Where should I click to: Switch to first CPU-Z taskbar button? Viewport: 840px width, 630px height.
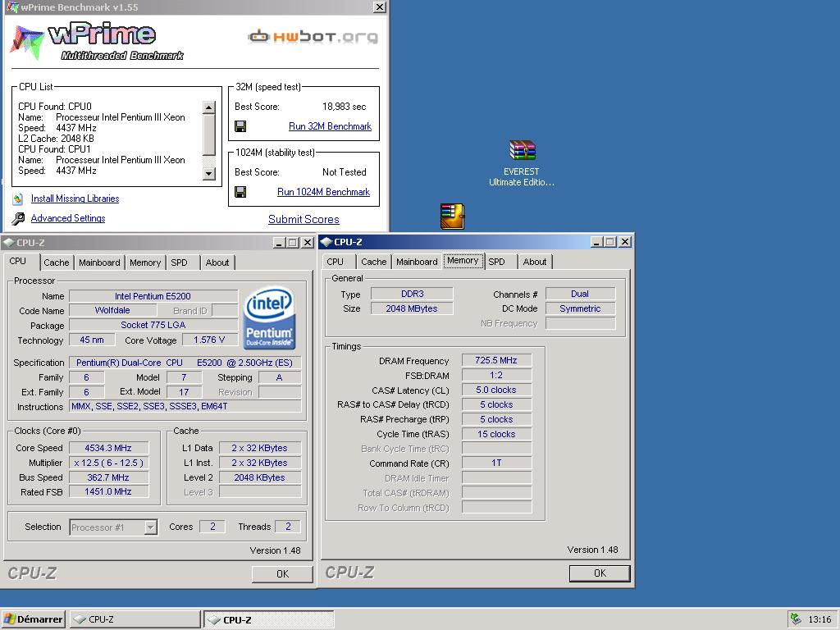coord(135,619)
